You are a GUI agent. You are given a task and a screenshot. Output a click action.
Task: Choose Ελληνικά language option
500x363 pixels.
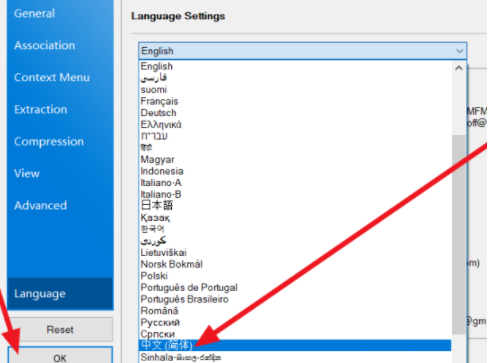coord(295,125)
